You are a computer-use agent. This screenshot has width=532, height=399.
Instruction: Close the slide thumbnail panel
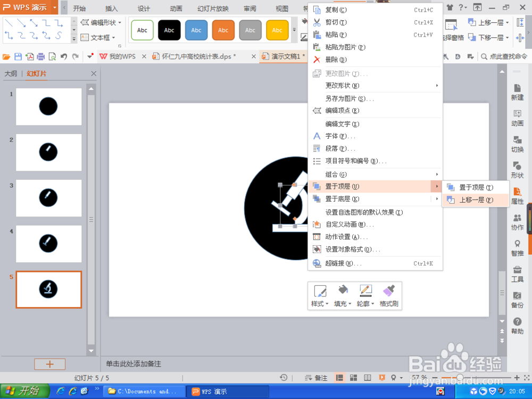(94, 73)
